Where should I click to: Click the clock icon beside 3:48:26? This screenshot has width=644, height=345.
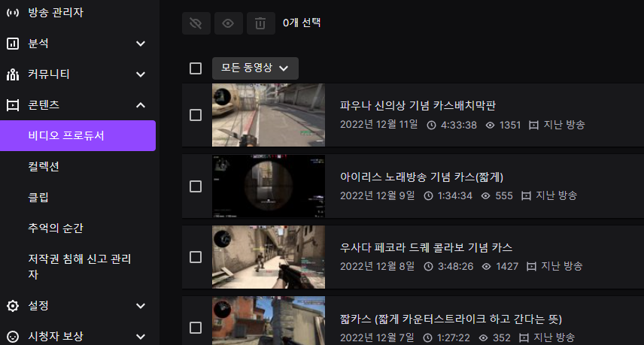click(428, 267)
